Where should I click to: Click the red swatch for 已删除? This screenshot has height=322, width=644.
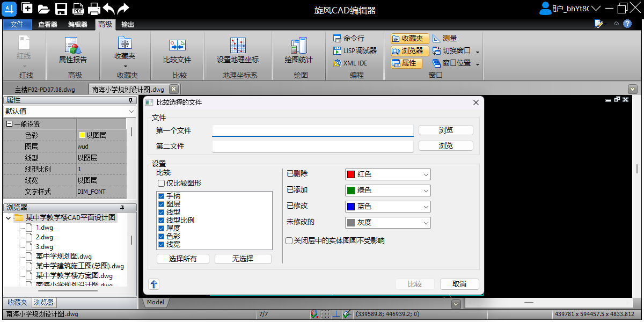click(x=351, y=174)
